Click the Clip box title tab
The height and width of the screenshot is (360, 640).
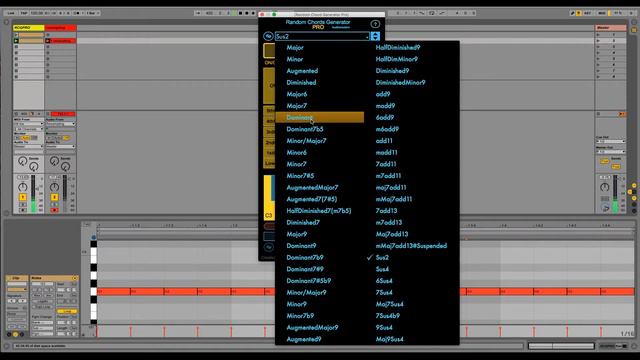[x=16, y=278]
